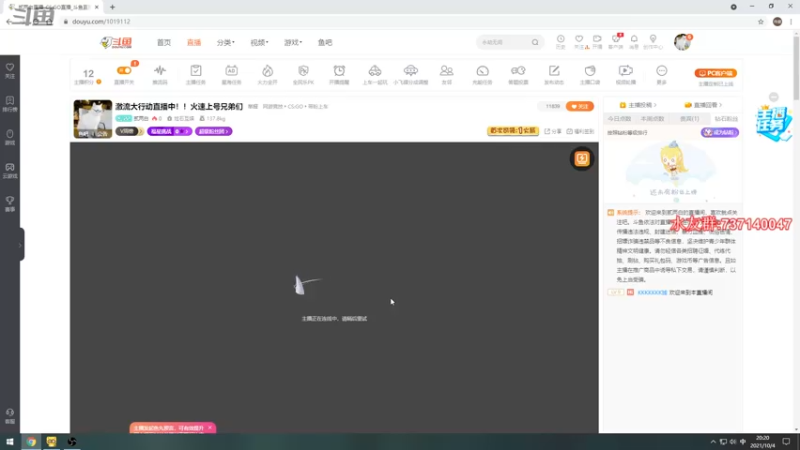Click inside the site search field
800x450 pixels.
(x=504, y=42)
